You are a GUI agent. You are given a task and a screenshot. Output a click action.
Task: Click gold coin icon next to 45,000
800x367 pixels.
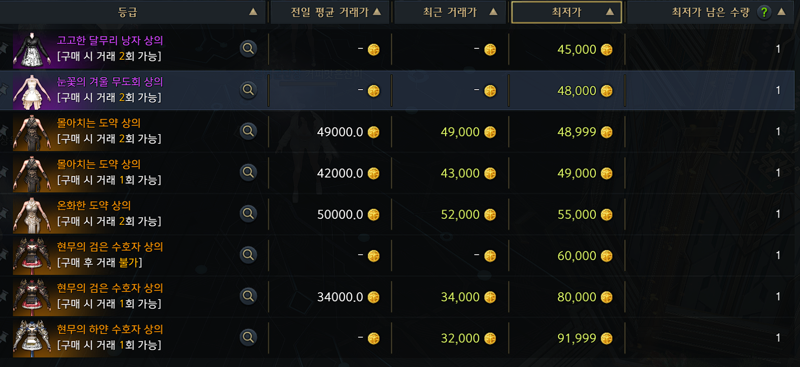click(x=606, y=50)
